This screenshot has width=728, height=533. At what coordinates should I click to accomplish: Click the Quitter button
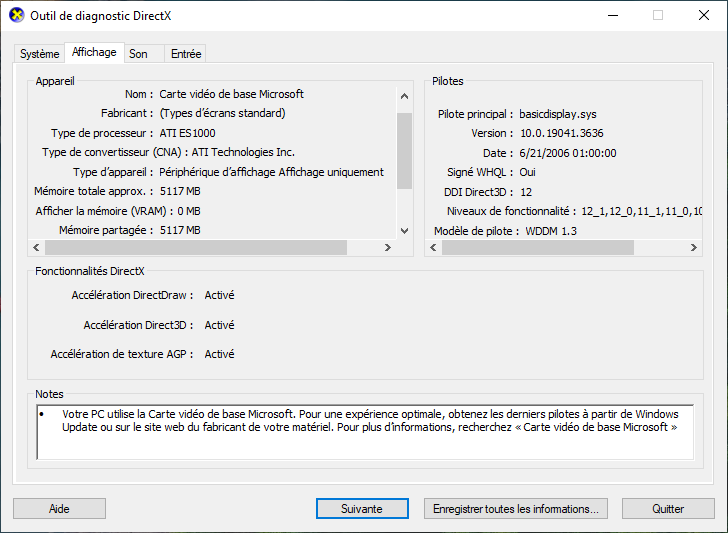click(x=668, y=509)
